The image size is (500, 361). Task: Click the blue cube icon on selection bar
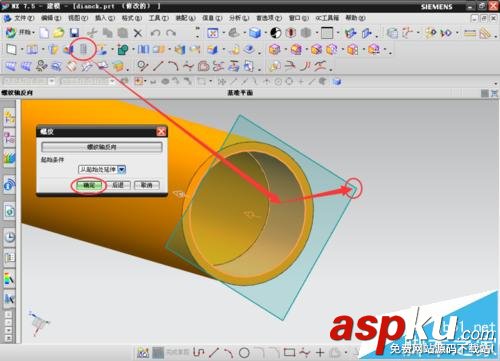[x=337, y=81]
